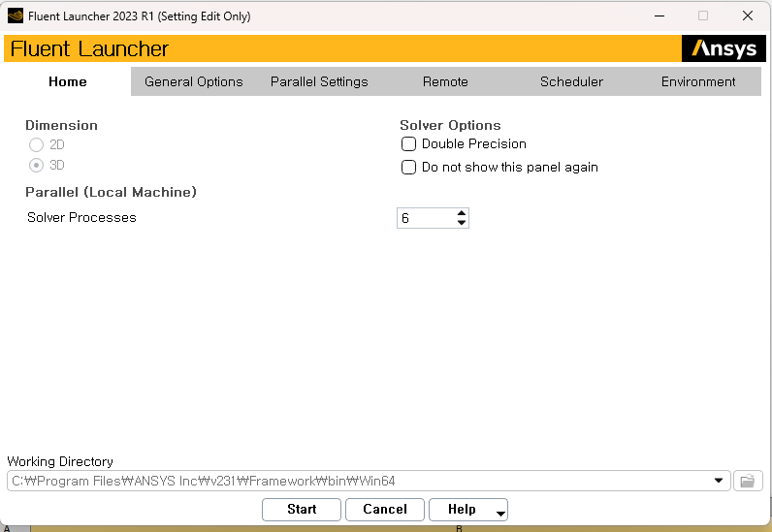Viewport: 772px width, 532px height.
Task: Check Do not show this panel again
Action: [x=408, y=168]
